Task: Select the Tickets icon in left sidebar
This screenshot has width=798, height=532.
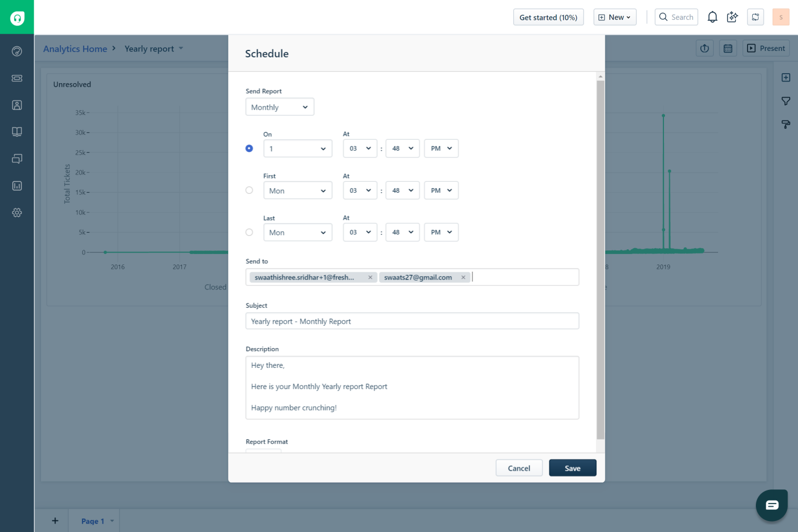Action: coord(17,78)
